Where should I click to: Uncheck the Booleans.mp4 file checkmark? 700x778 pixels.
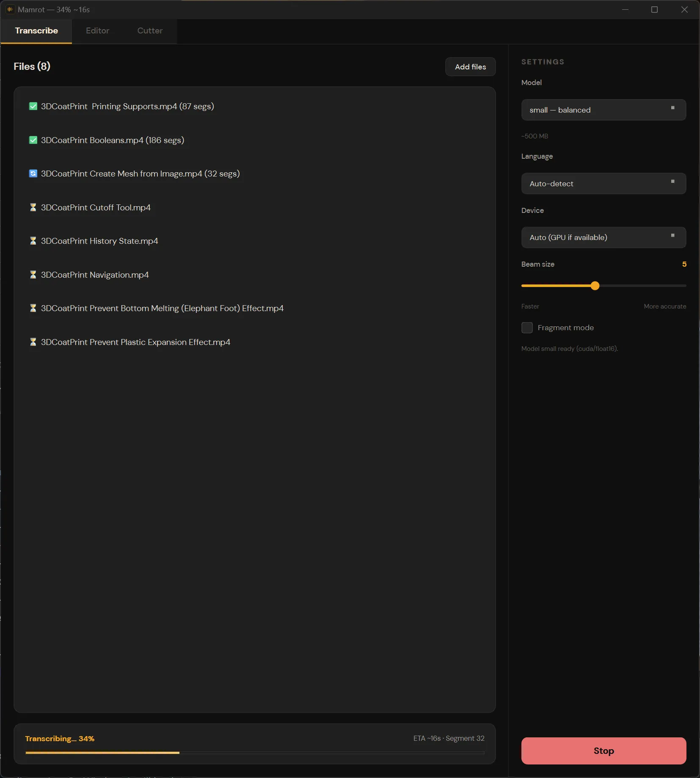[x=33, y=140]
